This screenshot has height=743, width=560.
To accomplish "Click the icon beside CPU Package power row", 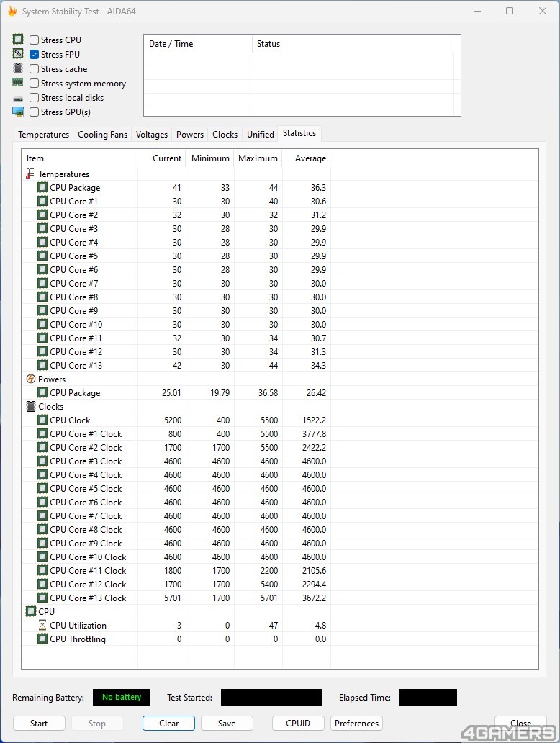I will coord(42,393).
